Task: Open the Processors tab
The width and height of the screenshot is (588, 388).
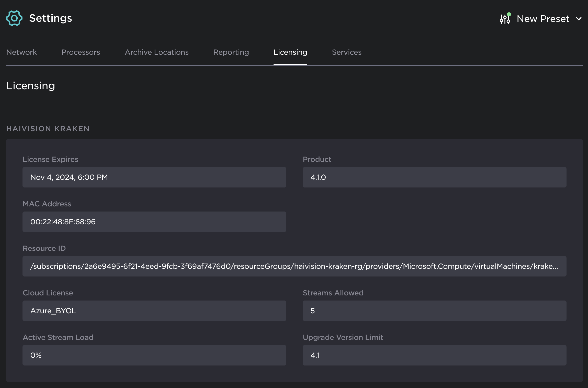Action: [x=81, y=52]
